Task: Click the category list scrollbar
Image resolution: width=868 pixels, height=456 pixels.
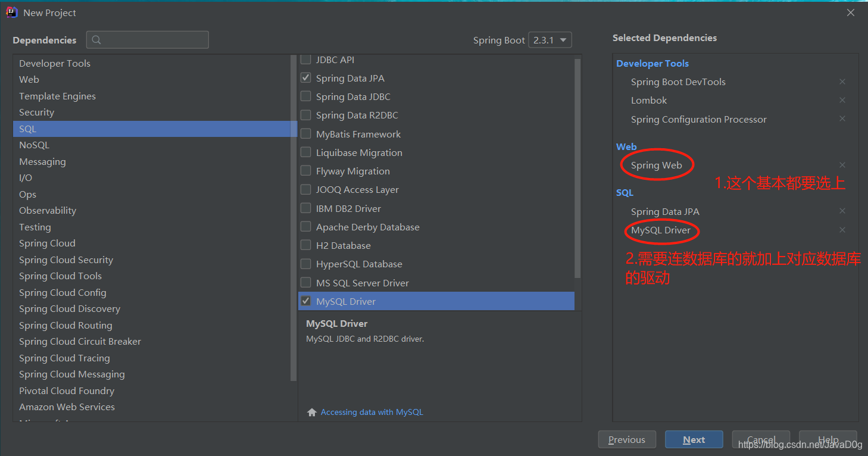Action: pyautogui.click(x=294, y=218)
